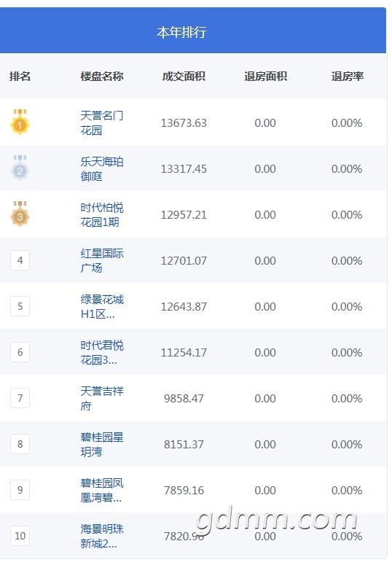Screen dimensions: 392x565
Task: Click the 成交面积 column header
Action: [184, 77]
